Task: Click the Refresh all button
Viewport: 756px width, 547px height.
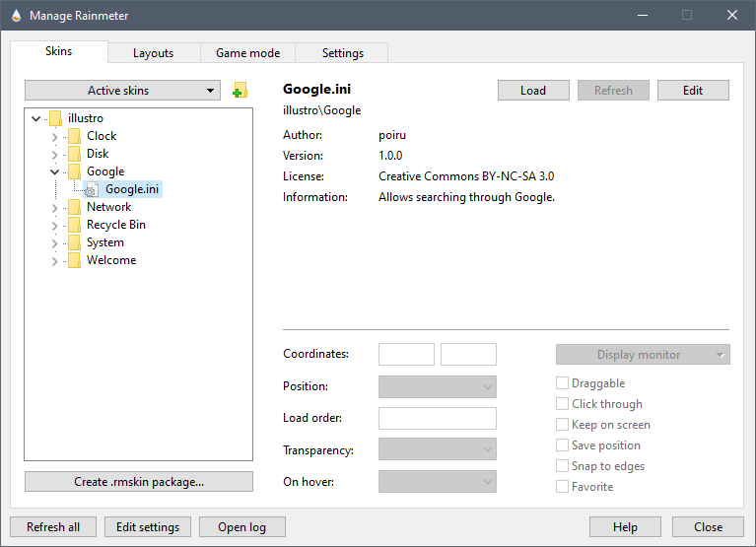Action: [53, 526]
